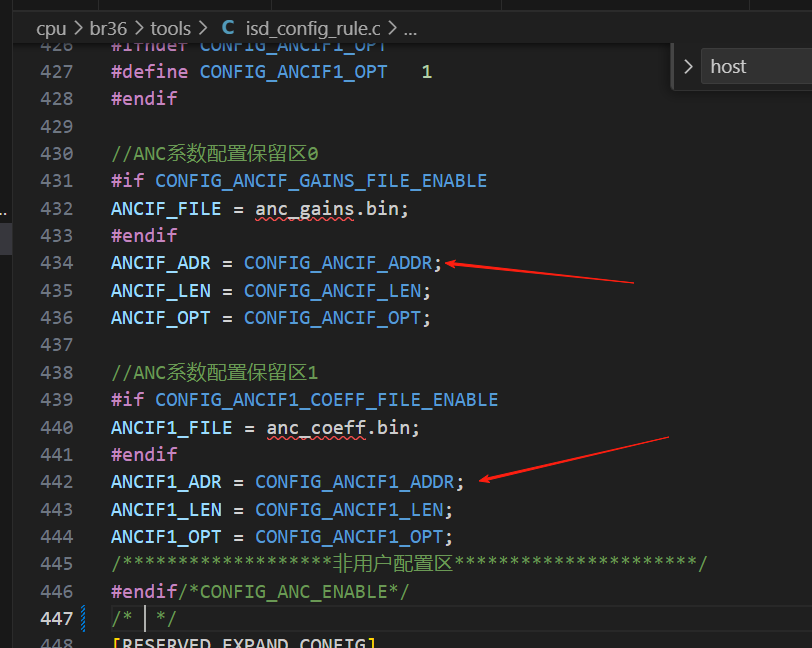
Task: Click the modified-line gutter marker on line 447
Action: tap(83, 618)
